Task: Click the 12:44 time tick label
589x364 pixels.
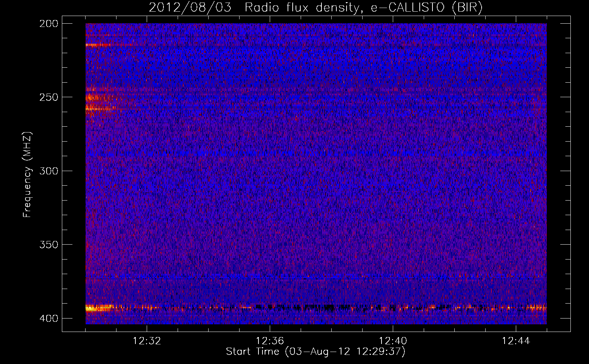Action: (x=516, y=341)
